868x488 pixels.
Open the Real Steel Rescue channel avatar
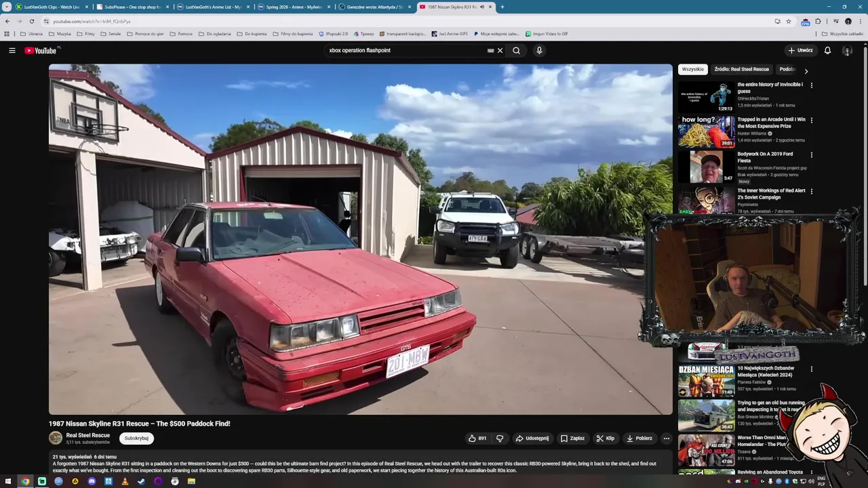point(56,438)
